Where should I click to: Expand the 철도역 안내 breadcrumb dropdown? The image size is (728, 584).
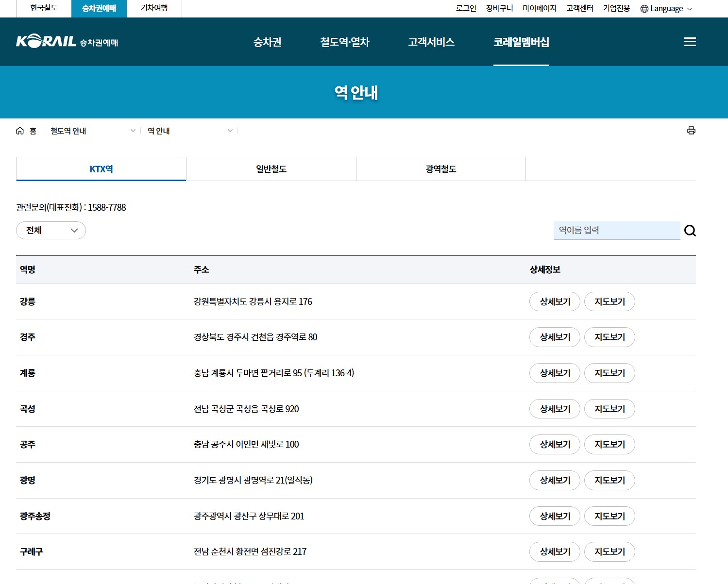[133, 130]
